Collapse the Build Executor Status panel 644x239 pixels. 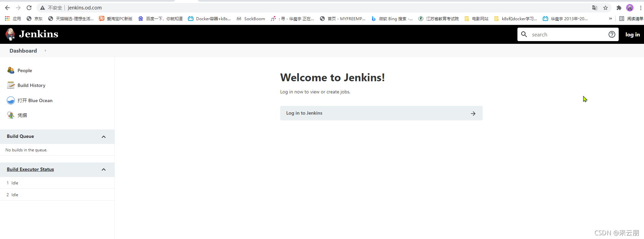[104, 170]
